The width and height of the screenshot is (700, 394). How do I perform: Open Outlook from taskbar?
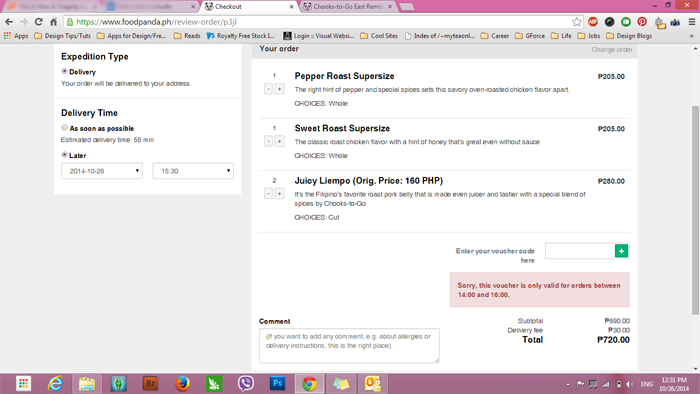tap(372, 383)
